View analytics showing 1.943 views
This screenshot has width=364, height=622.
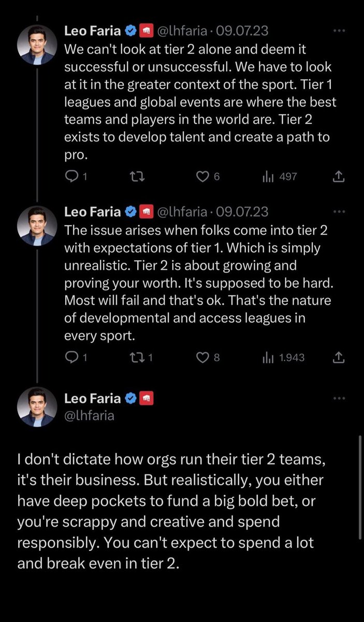[x=283, y=358]
